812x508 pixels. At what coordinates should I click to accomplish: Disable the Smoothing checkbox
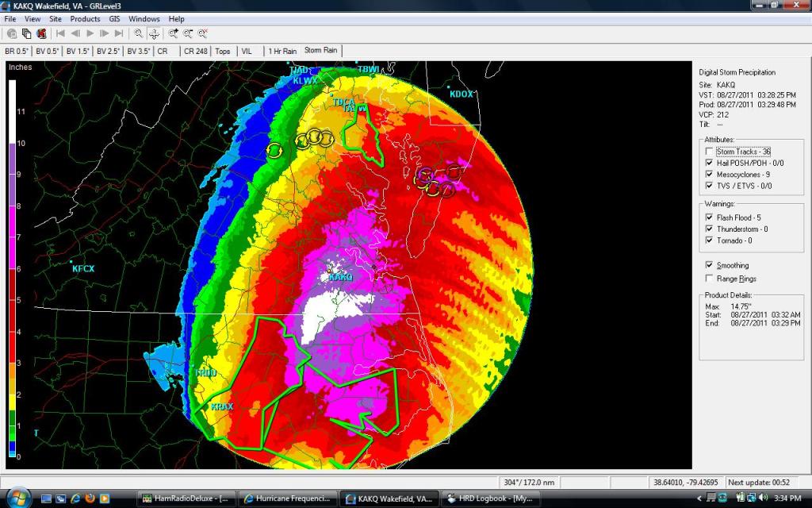[709, 265]
